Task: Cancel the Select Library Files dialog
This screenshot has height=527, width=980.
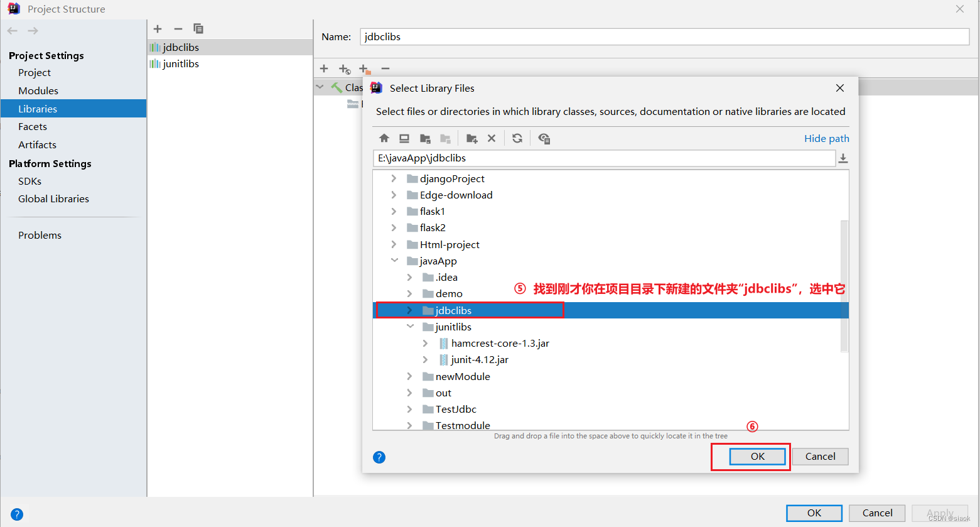Action: coord(820,457)
